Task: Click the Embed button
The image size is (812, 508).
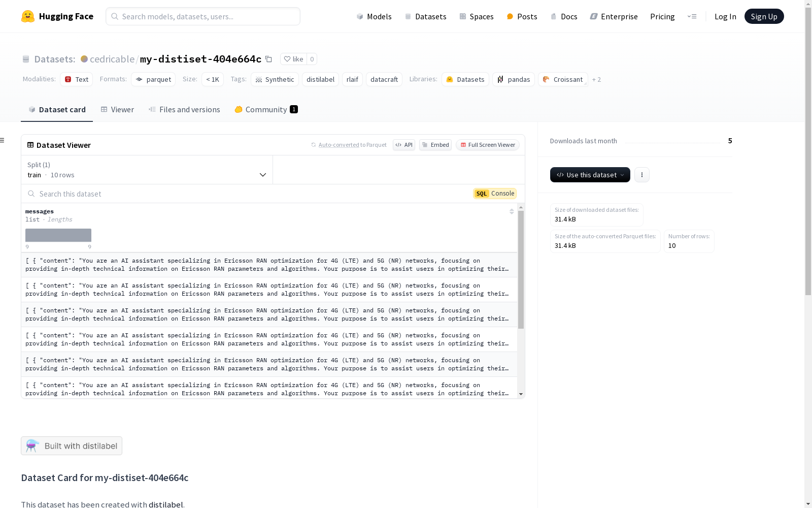Action: (435, 145)
